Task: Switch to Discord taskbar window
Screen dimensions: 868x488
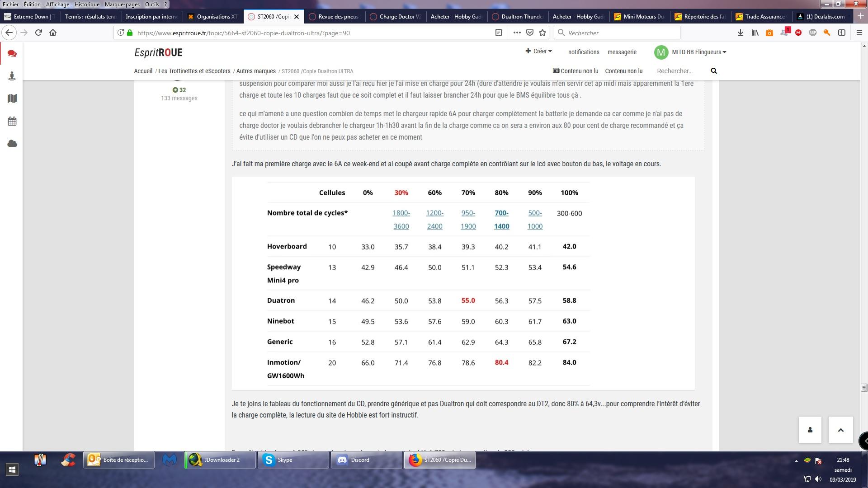Action: click(x=367, y=460)
